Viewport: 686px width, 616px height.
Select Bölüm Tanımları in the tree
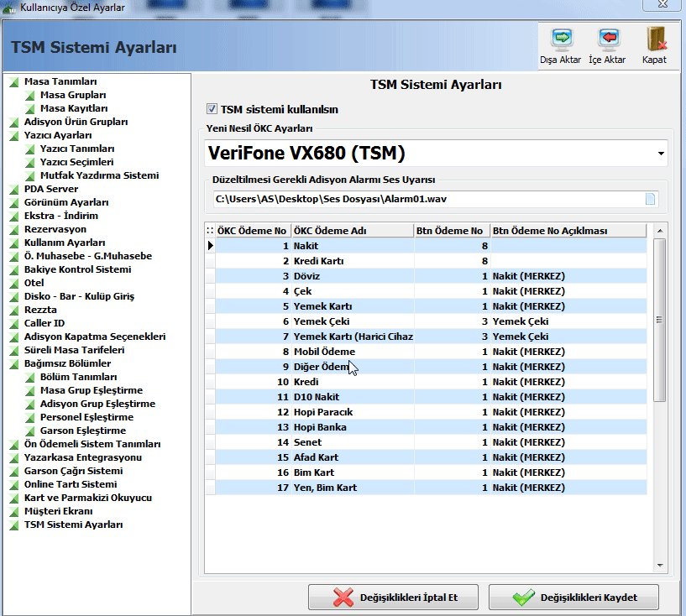[78, 377]
